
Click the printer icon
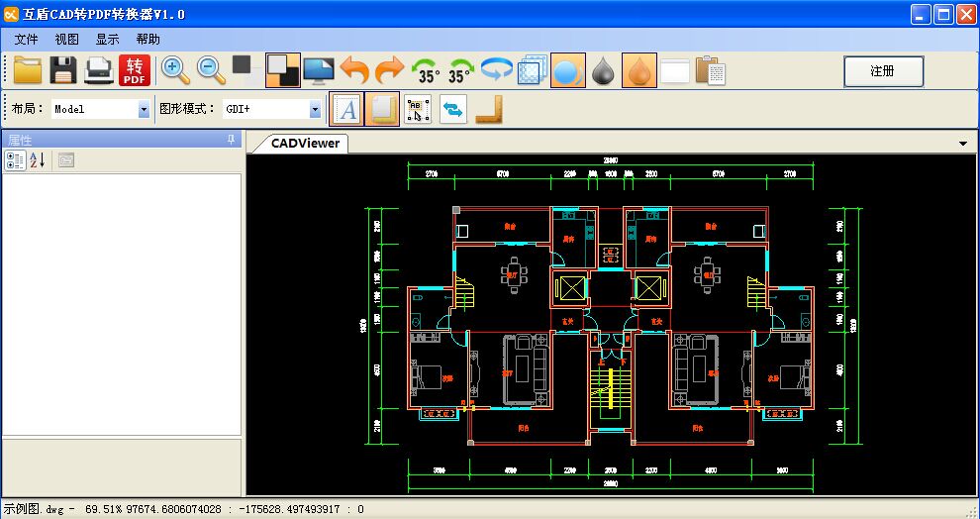coord(99,70)
